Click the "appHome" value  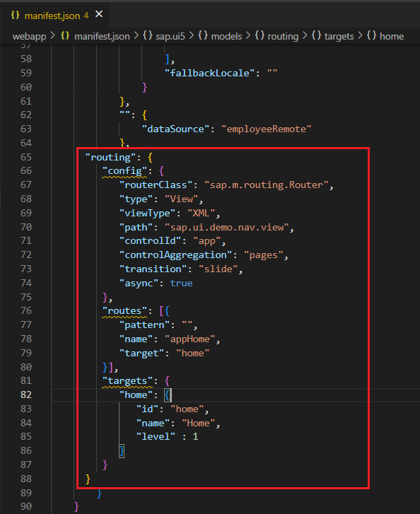tap(189, 339)
